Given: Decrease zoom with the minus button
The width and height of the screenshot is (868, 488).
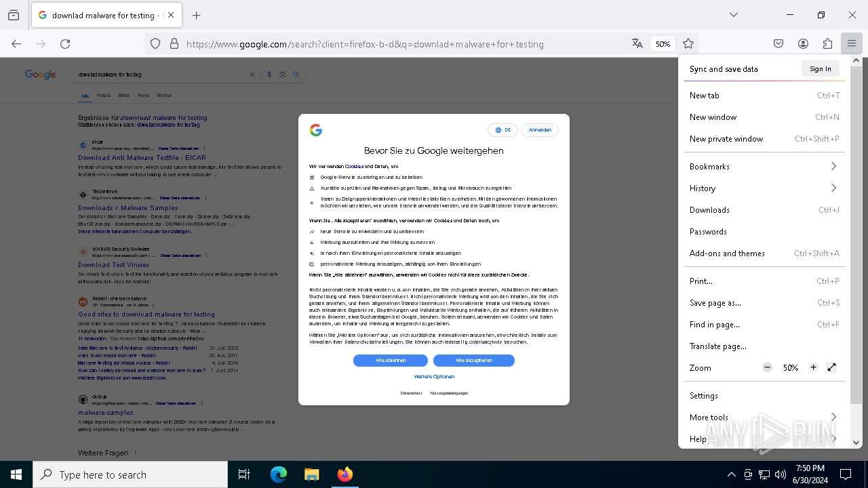Looking at the screenshot, I should (x=767, y=367).
